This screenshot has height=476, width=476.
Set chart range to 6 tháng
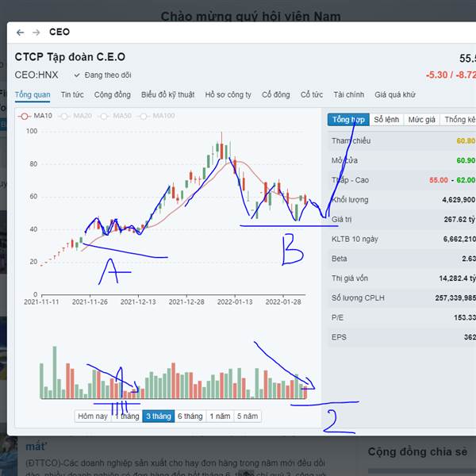tap(190, 416)
